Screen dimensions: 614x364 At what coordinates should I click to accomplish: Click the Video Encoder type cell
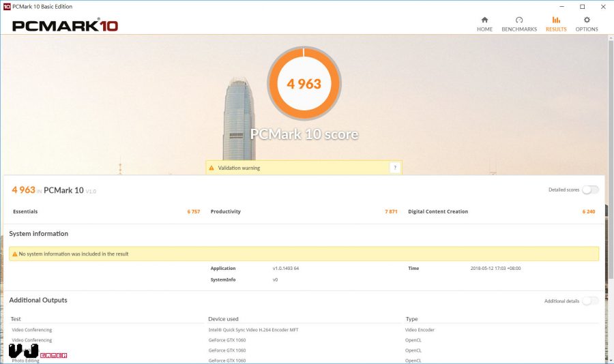(420, 330)
